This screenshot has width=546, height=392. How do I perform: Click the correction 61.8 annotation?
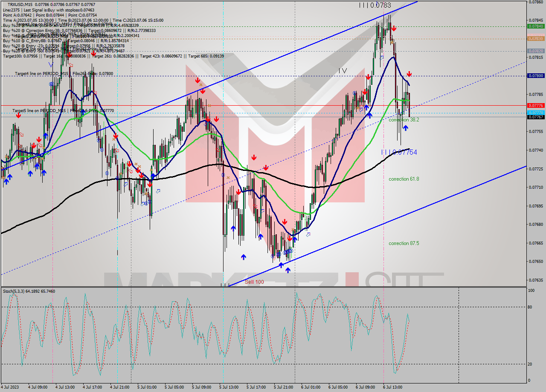pyautogui.click(x=404, y=179)
